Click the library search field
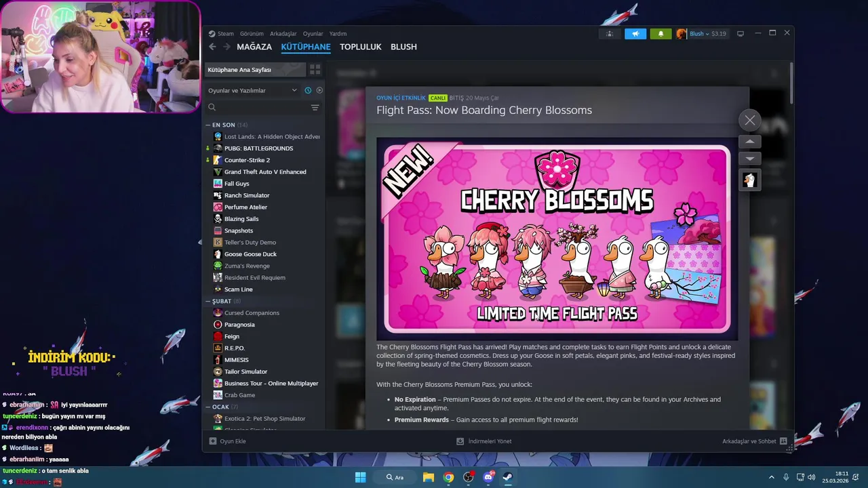Viewport: 868px width, 488px height. (256, 107)
